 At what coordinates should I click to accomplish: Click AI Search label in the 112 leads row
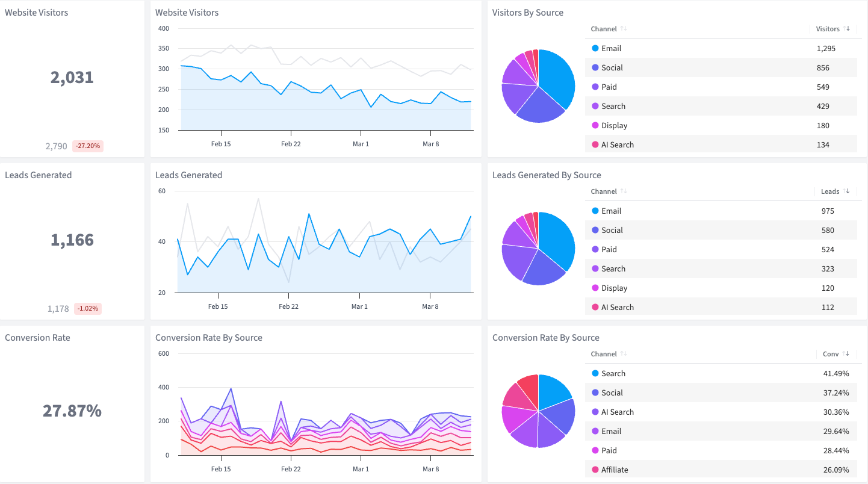pos(618,307)
